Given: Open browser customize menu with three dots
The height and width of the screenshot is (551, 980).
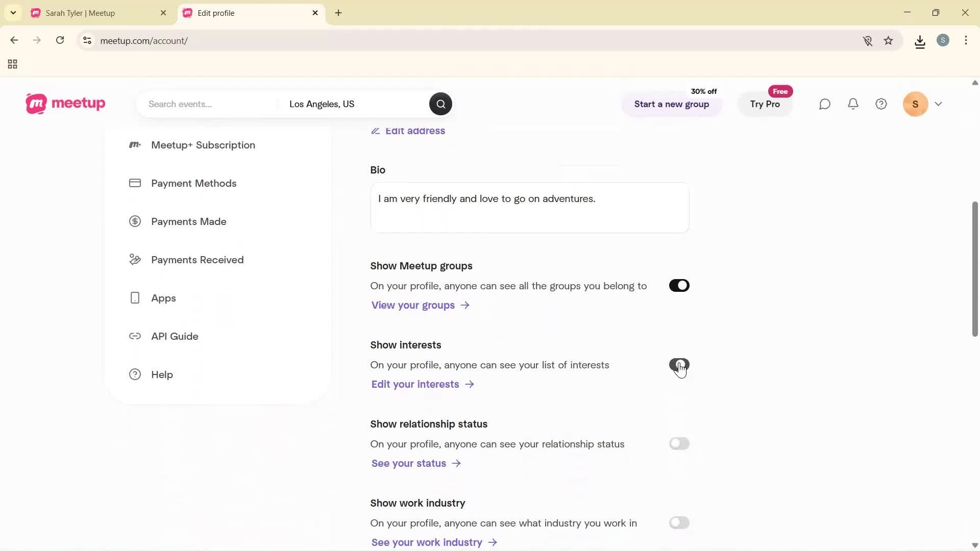Looking at the screenshot, I should pyautogui.click(x=966, y=40).
